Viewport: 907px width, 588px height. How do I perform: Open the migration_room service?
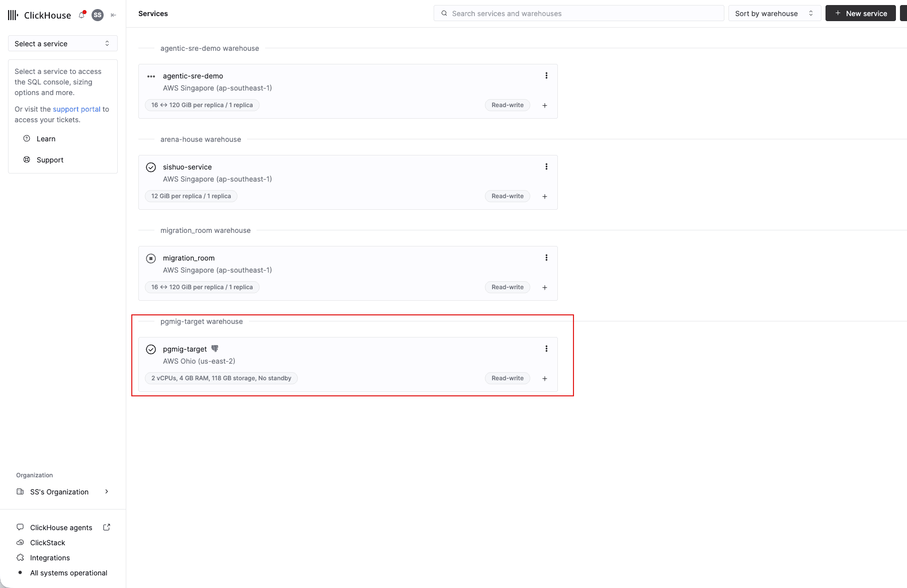point(189,258)
